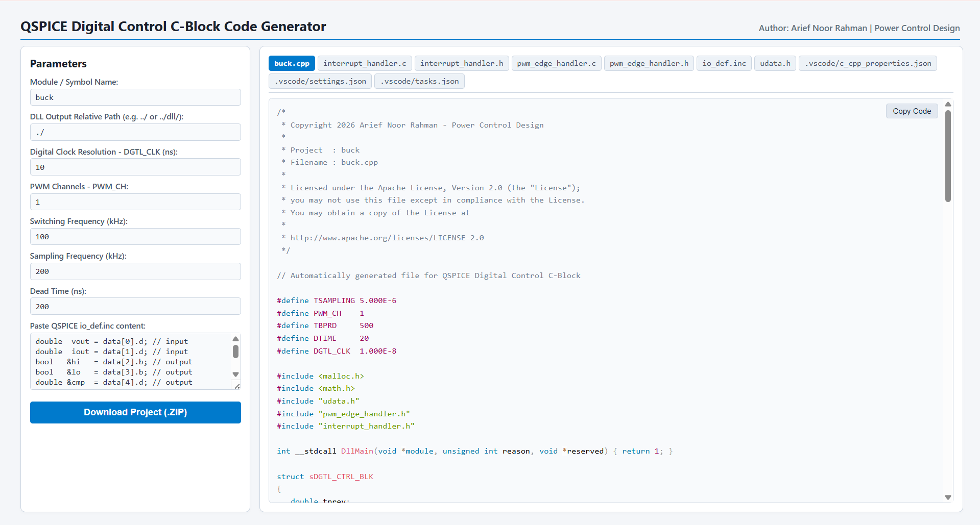Click the io_def textarea scroll up arrow
The image size is (980, 525).
pos(235,339)
